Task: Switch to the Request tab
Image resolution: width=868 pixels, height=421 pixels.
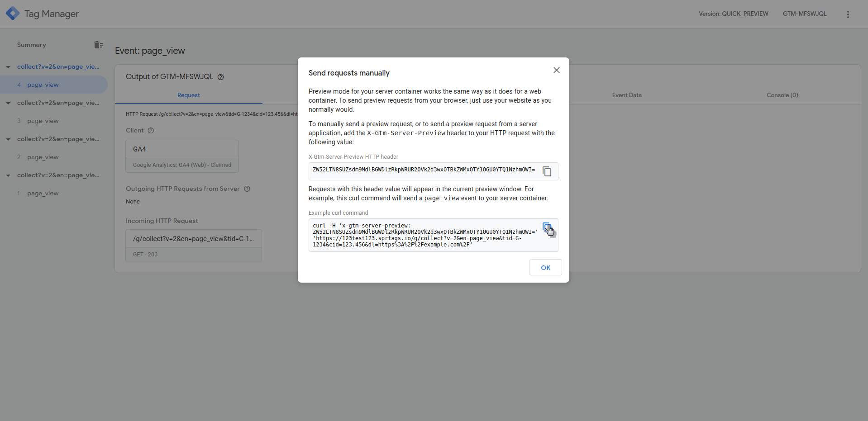Action: tap(188, 95)
